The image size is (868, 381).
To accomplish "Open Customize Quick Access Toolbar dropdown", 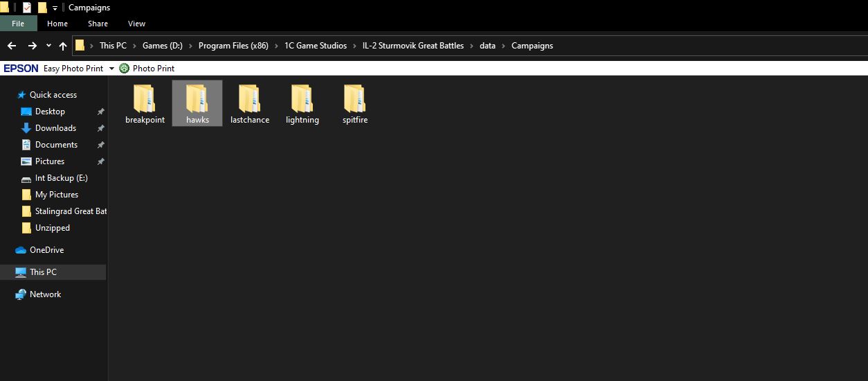I will (x=55, y=8).
